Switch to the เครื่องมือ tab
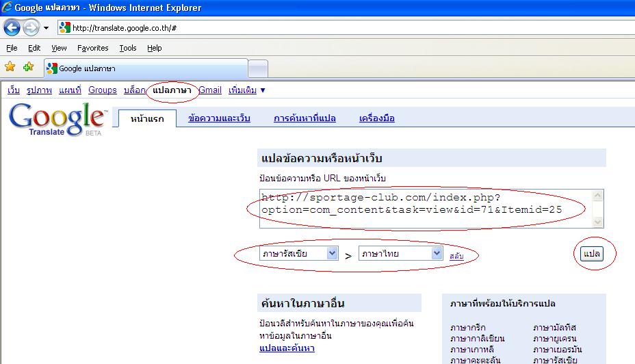The image size is (635, 364). coord(377,118)
